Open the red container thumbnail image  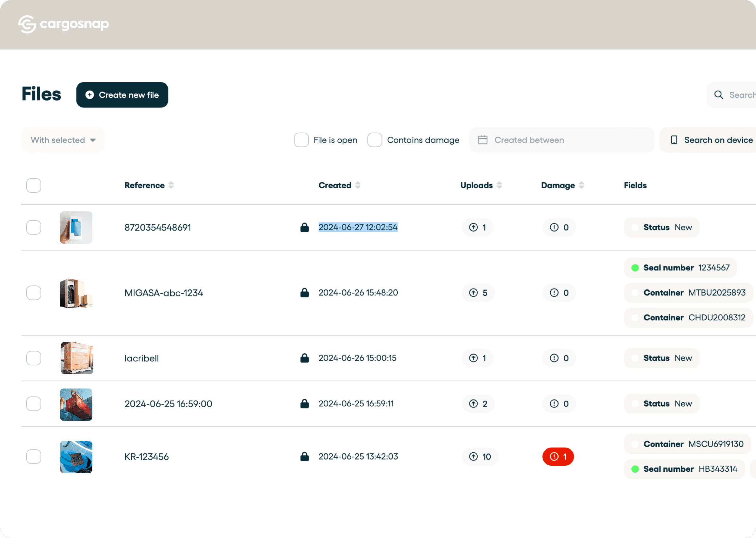pyautogui.click(x=76, y=404)
